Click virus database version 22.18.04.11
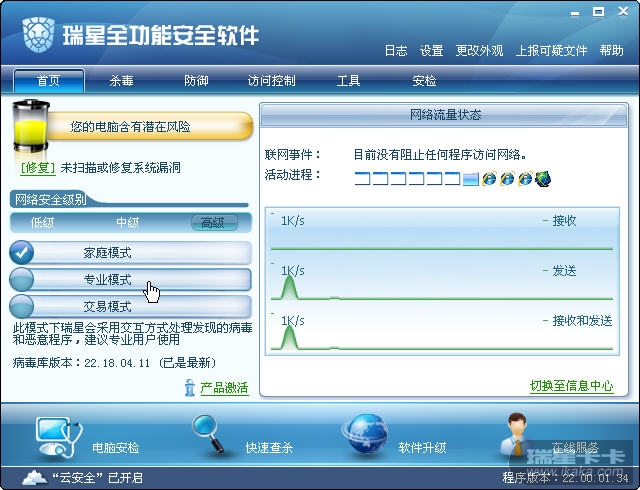Viewport: 640px width, 490px height. 117,363
